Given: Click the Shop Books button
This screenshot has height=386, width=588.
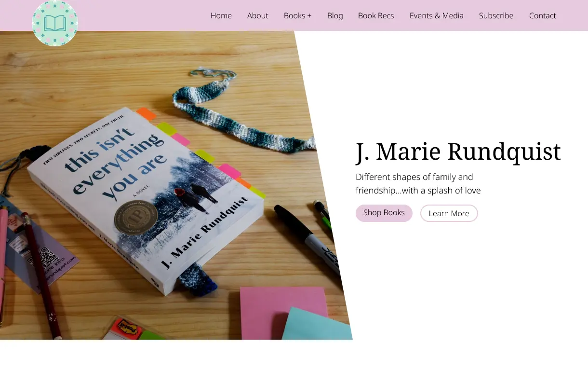Looking at the screenshot, I should 384,213.
